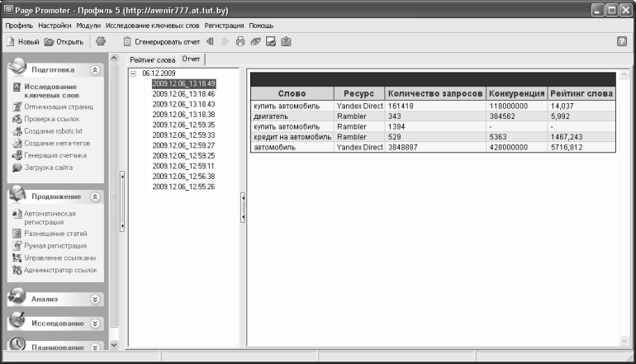Click the Сгенерировать отчет button label
Screen dimensions: 636x364
(168, 42)
